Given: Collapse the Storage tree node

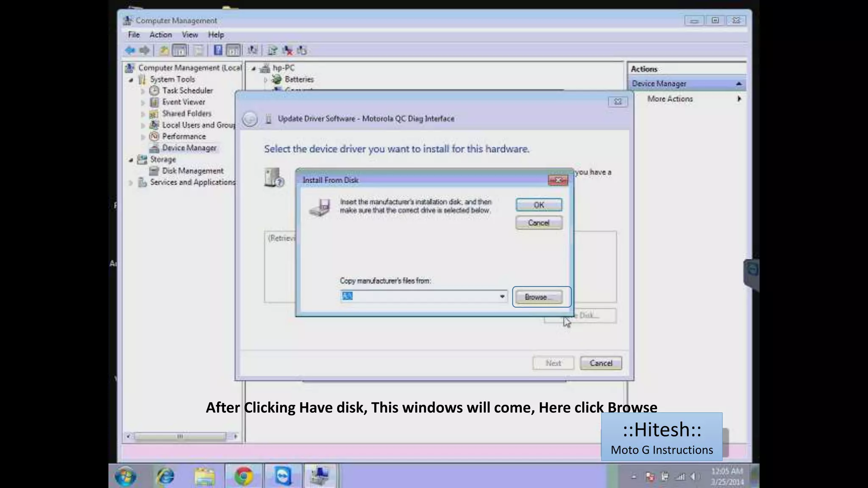Looking at the screenshot, I should tap(131, 160).
